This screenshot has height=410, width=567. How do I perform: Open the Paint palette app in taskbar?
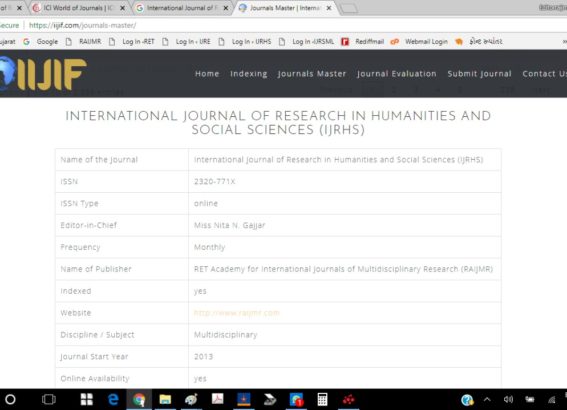[191, 400]
